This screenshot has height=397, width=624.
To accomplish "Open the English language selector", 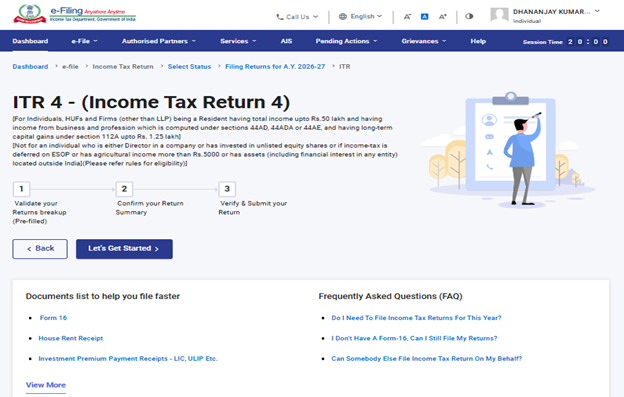I will pos(360,16).
